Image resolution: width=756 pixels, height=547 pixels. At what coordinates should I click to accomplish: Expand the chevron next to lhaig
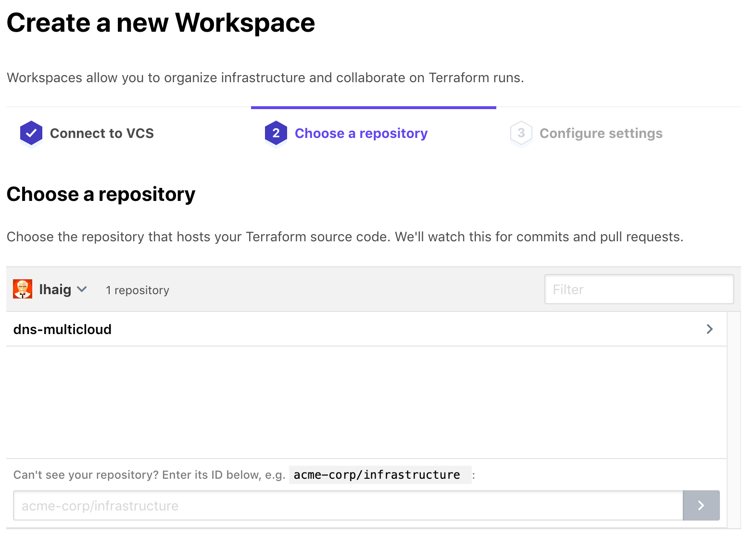pos(82,289)
